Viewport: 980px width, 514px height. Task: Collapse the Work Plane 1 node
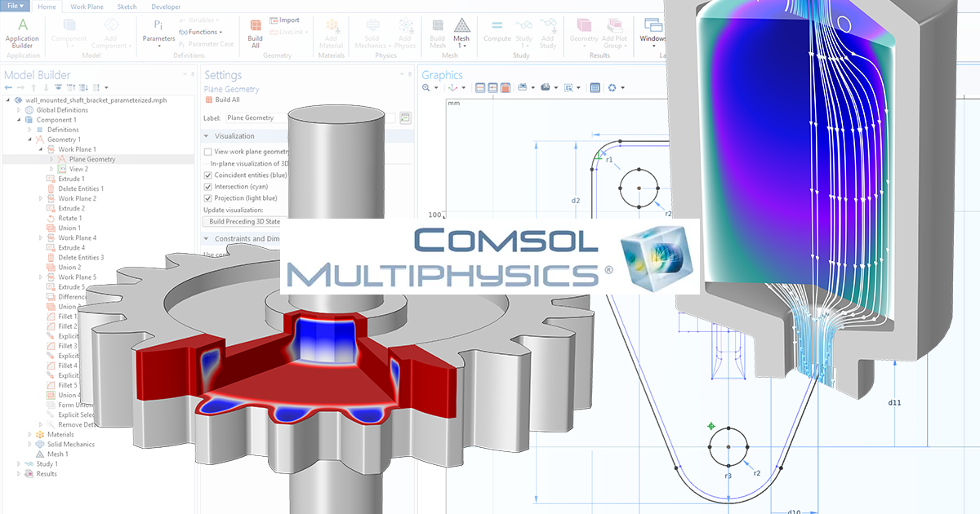click(41, 149)
